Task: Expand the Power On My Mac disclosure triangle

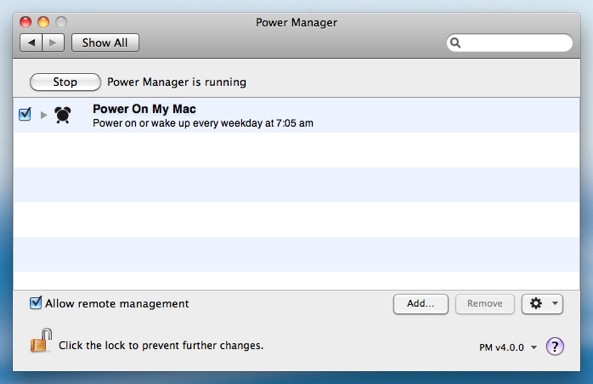Action: [43, 115]
